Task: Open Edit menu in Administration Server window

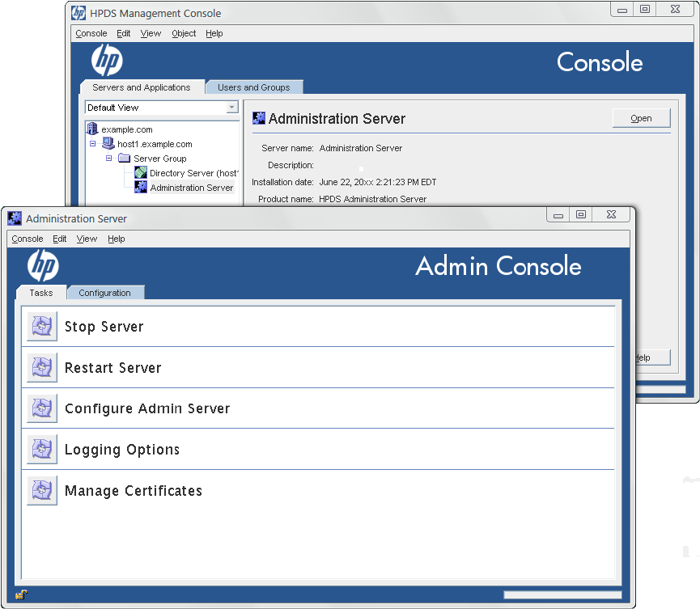Action: pyautogui.click(x=59, y=239)
